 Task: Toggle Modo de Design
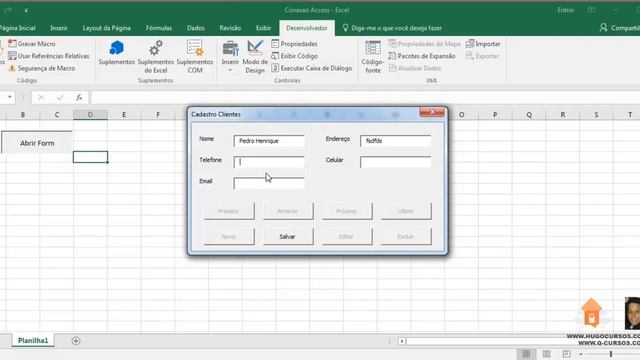coord(255,57)
